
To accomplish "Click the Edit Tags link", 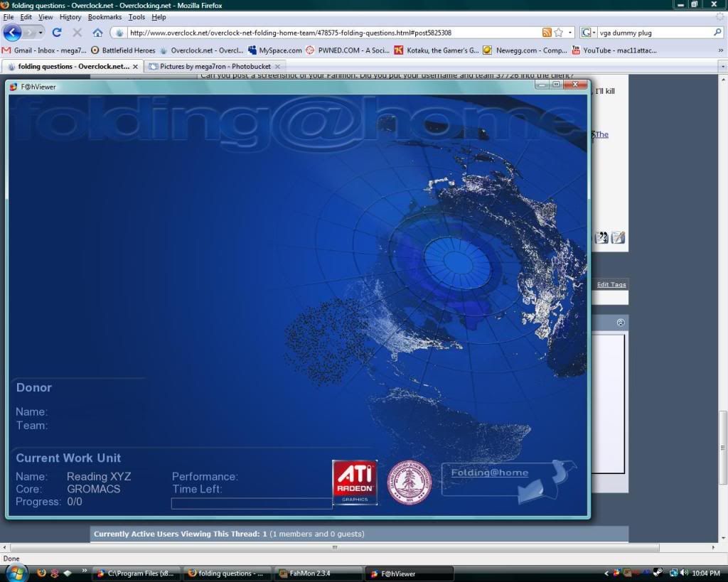I will click(611, 284).
